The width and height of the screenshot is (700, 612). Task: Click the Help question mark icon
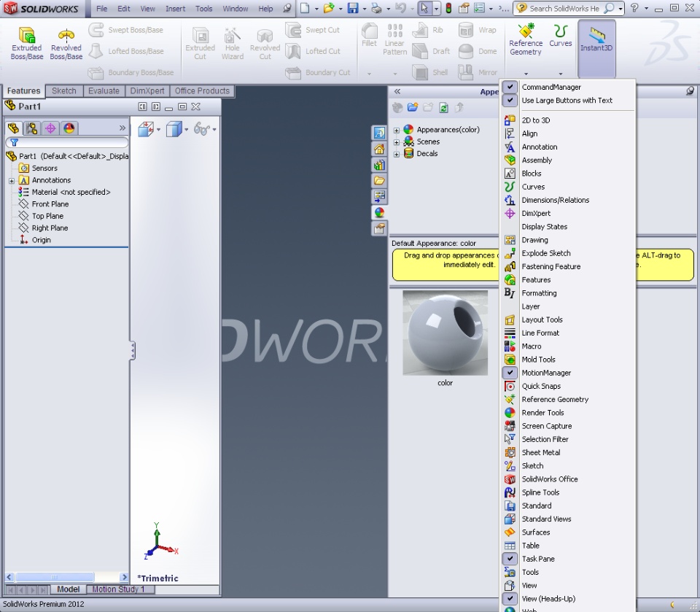click(x=634, y=8)
